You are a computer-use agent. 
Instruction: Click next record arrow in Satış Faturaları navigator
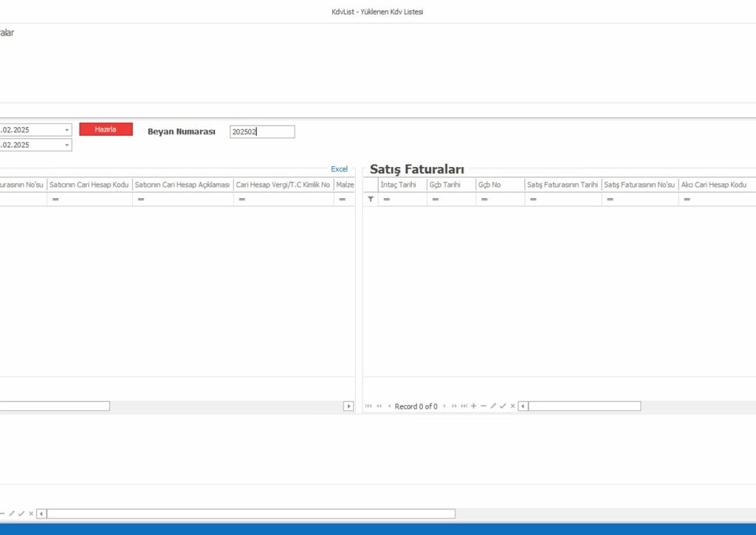tap(444, 406)
